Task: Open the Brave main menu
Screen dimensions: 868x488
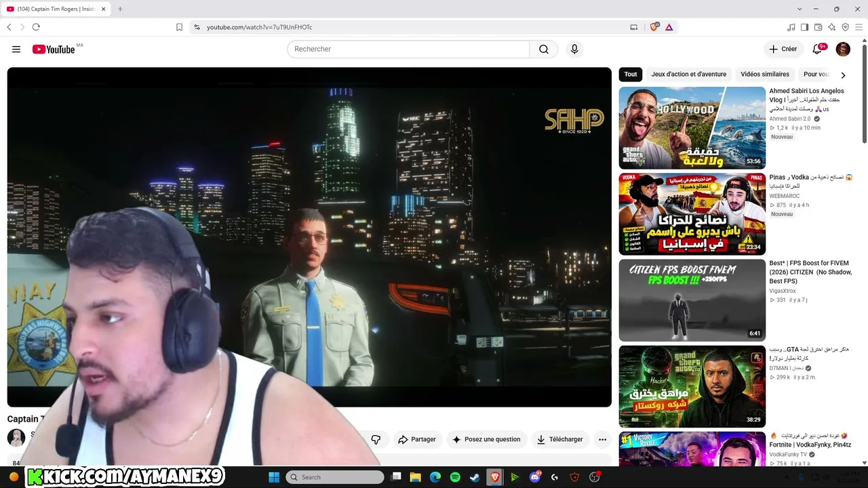Action: click(859, 27)
